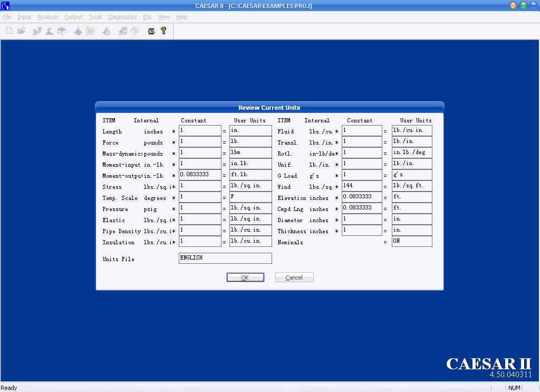This screenshot has width=540, height=392.
Task: Click the Nominals field showing ON
Action: click(x=412, y=241)
